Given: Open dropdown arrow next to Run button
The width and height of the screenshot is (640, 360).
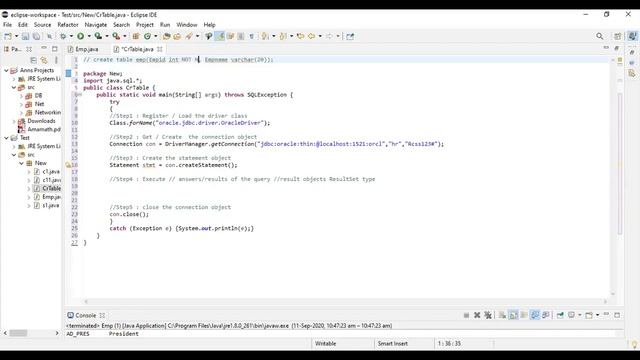Looking at the screenshot, I should 89,36.
